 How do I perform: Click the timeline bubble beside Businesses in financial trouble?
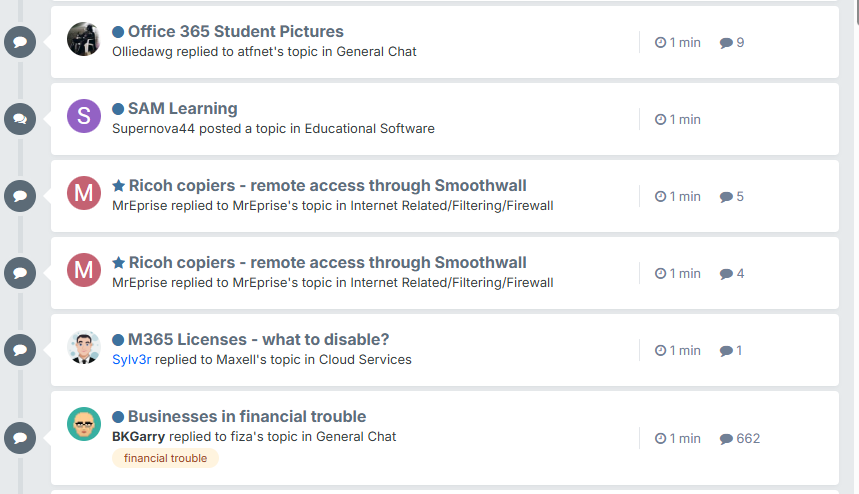pyautogui.click(x=20, y=438)
